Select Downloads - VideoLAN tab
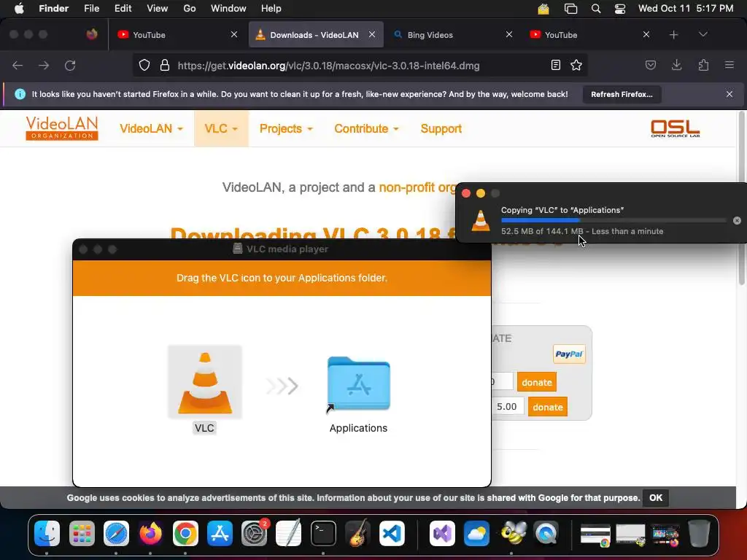 pyautogui.click(x=316, y=35)
